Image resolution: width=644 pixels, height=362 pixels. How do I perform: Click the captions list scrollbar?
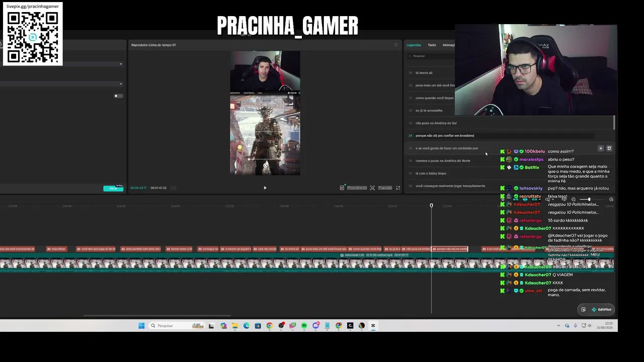tap(614, 122)
